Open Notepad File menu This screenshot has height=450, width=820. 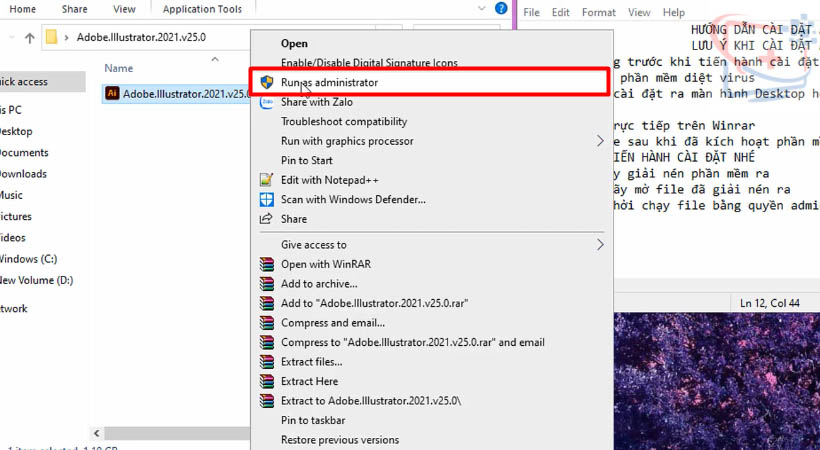pyautogui.click(x=531, y=12)
